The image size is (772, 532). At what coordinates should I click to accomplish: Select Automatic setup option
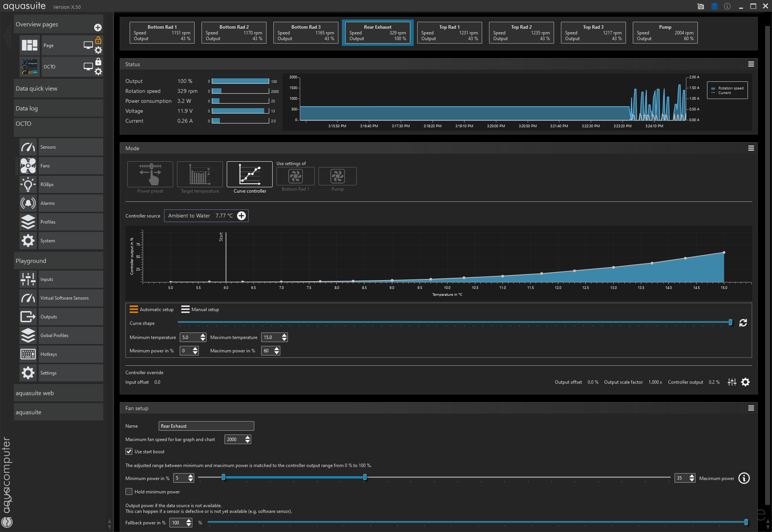pos(152,310)
